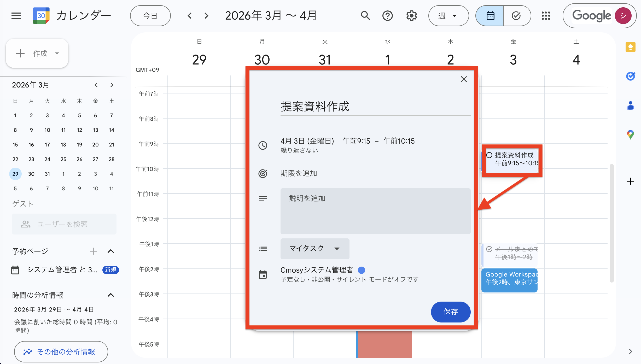The height and width of the screenshot is (364, 641).
Task: Mark 提案資料作成 task as complete
Action: coord(489,155)
